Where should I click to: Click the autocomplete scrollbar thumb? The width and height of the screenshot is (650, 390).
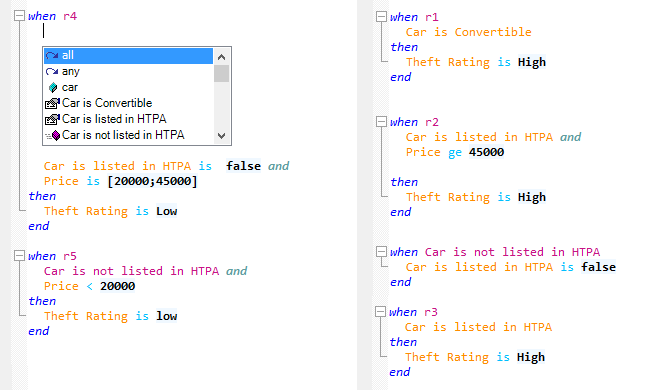point(221,73)
